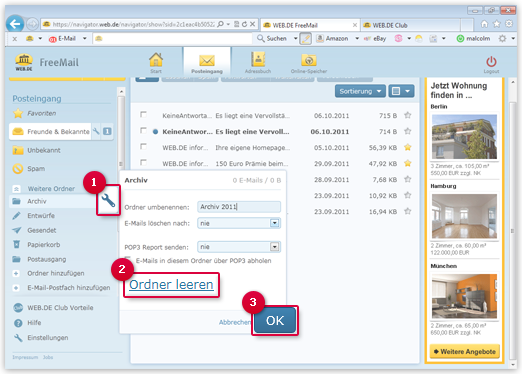This screenshot has height=374, width=522.
Task: Click wrench icon beside Freunde & Bekannte
Action: pos(96,131)
